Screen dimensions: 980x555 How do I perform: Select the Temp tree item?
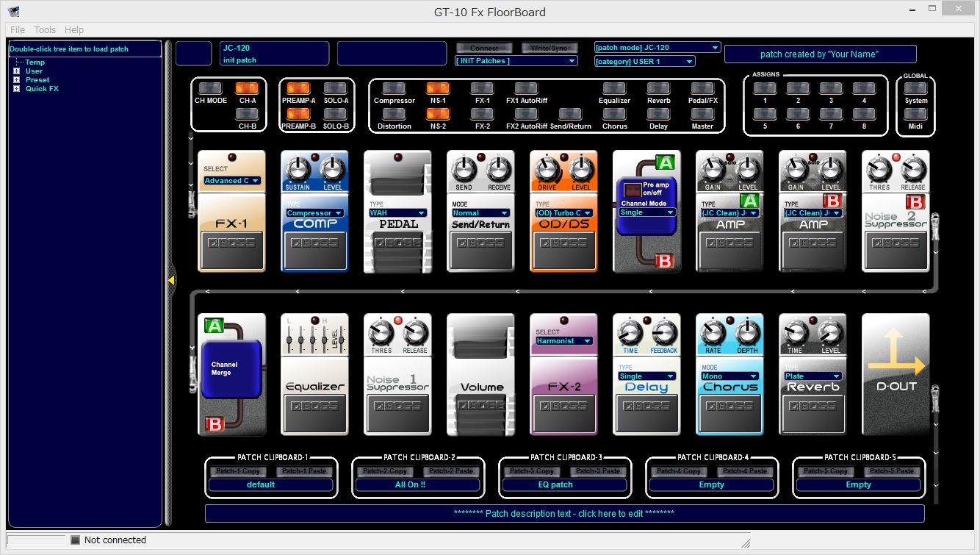(35, 62)
